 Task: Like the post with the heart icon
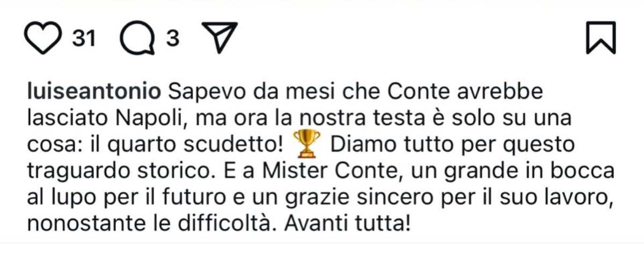[43, 38]
